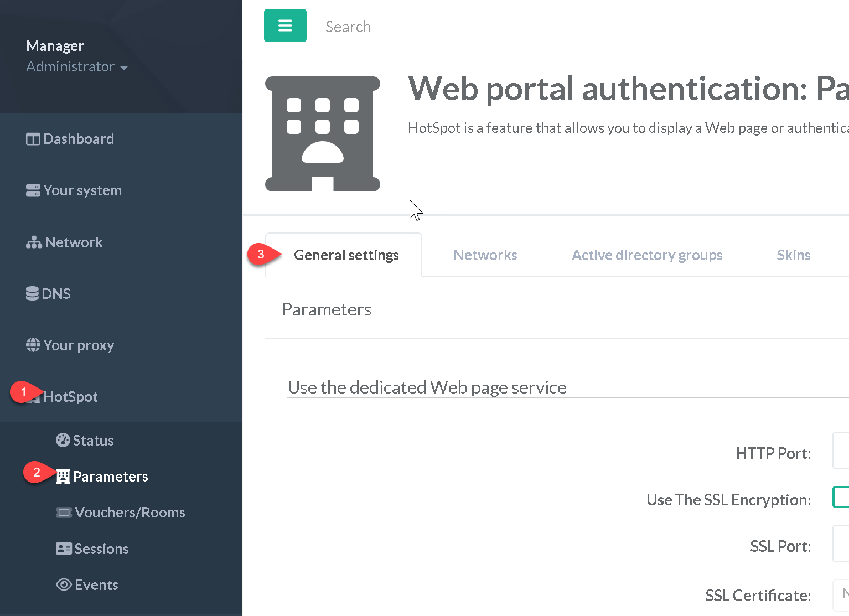Select the General settings tab

[x=346, y=255]
